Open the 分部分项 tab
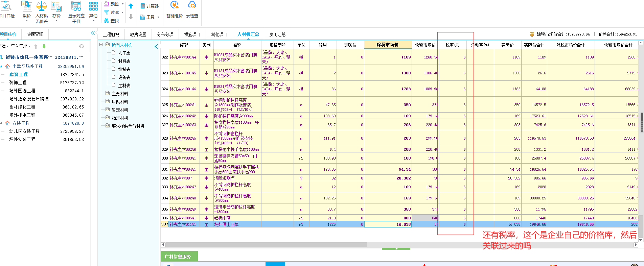Image resolution: width=644 pixels, height=266 pixels. tap(165, 34)
